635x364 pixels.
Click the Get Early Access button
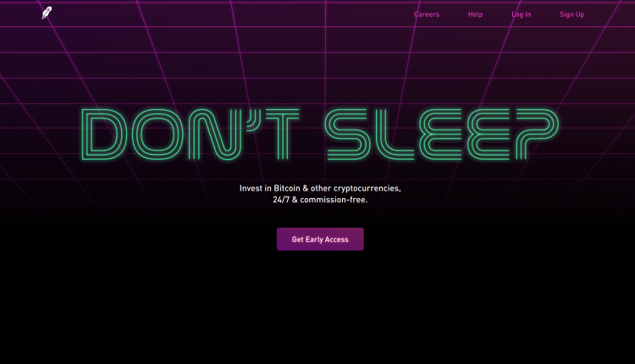pyautogui.click(x=320, y=240)
